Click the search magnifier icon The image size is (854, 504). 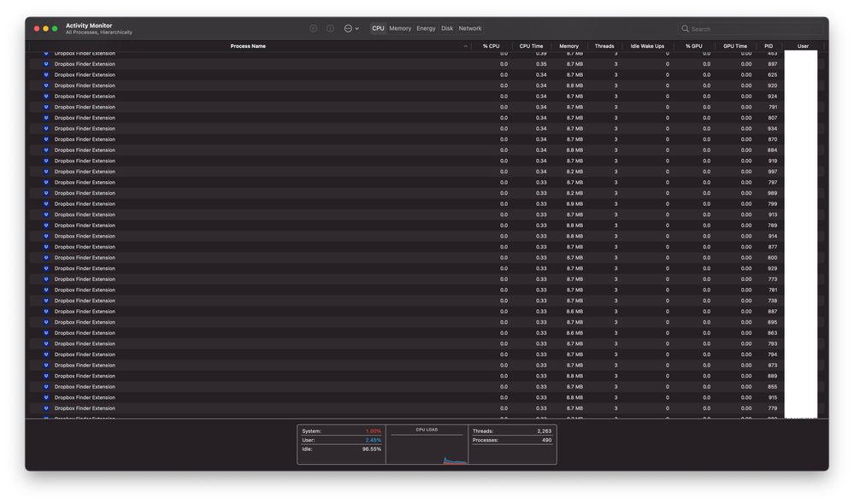pos(684,28)
